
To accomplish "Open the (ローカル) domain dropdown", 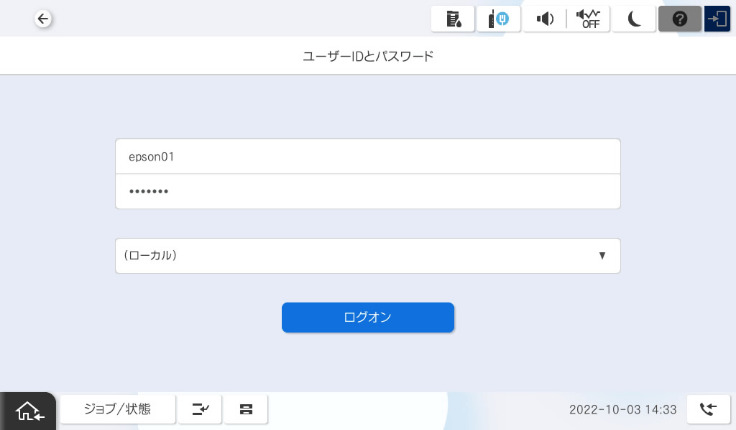I will click(x=368, y=255).
